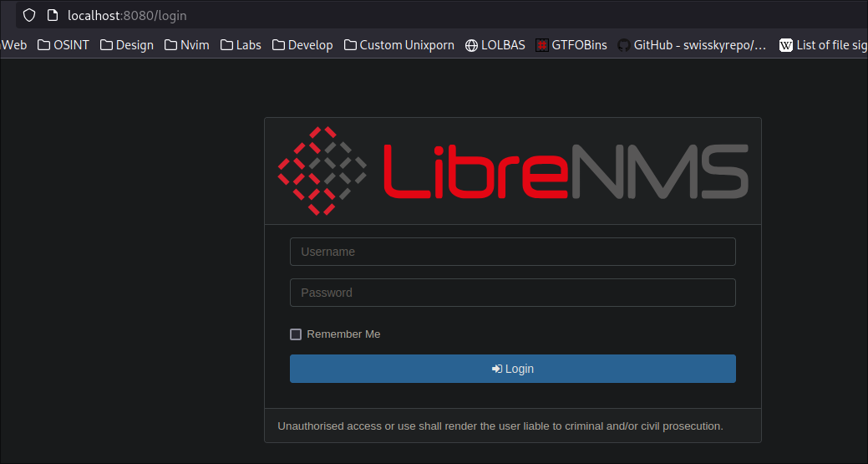Click the tracking protection shield icon
The height and width of the screenshot is (464, 868).
click(29, 15)
